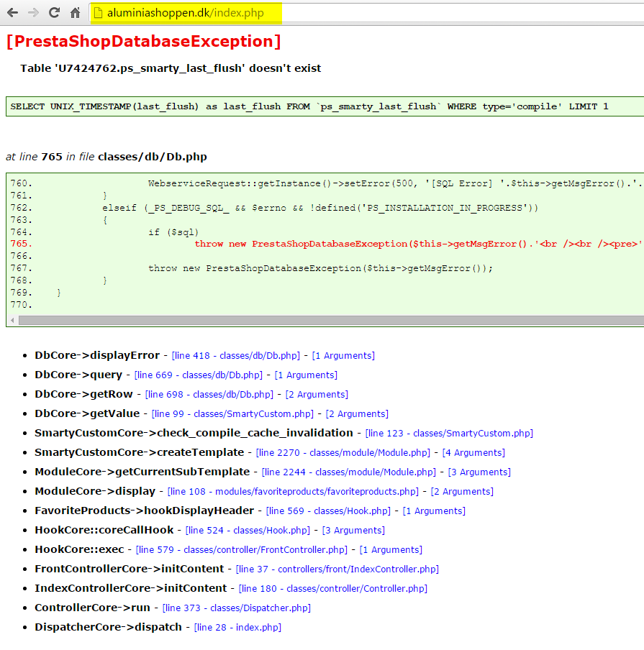Go forward with the browser forward arrow
Image resolution: width=644 pixels, height=650 pixels.
[x=33, y=13]
